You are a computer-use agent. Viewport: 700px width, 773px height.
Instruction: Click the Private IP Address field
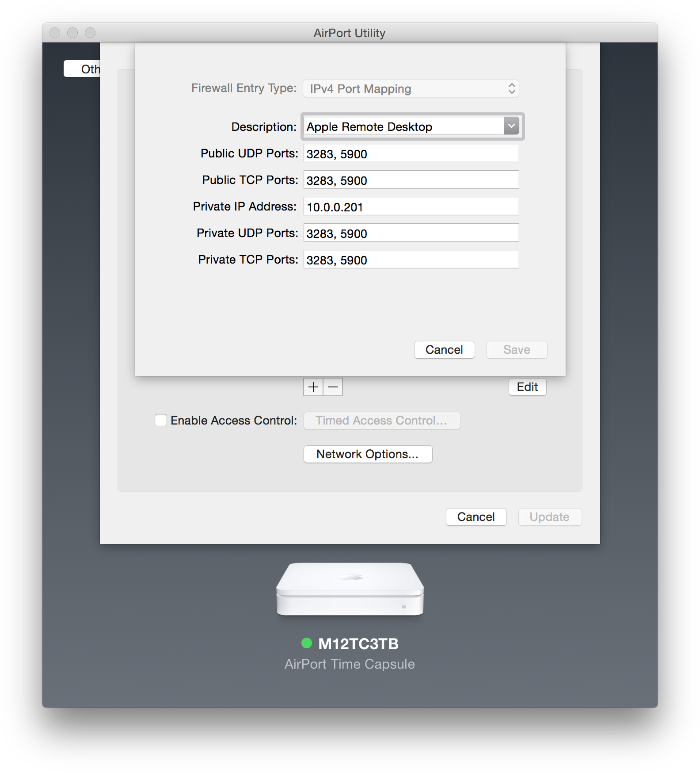pos(411,207)
